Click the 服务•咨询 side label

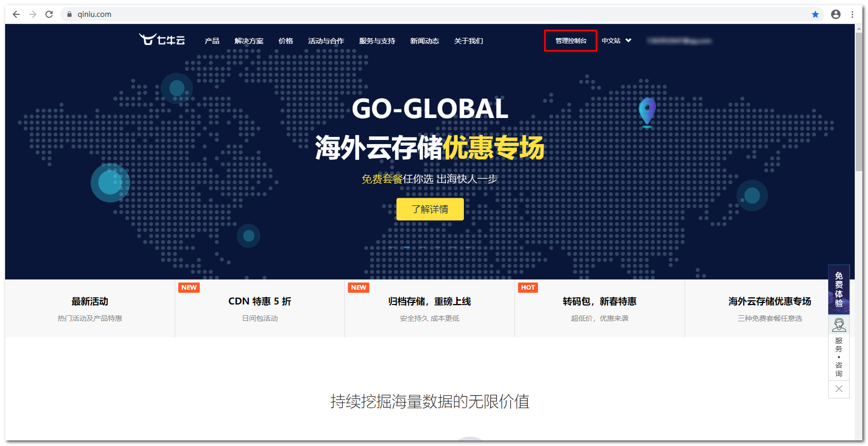click(839, 357)
